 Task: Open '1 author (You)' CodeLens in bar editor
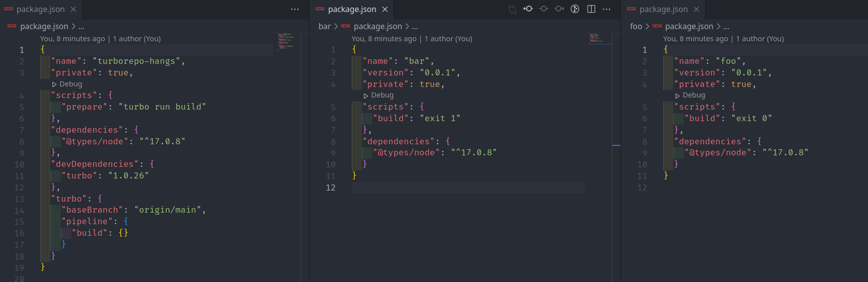[x=448, y=39]
